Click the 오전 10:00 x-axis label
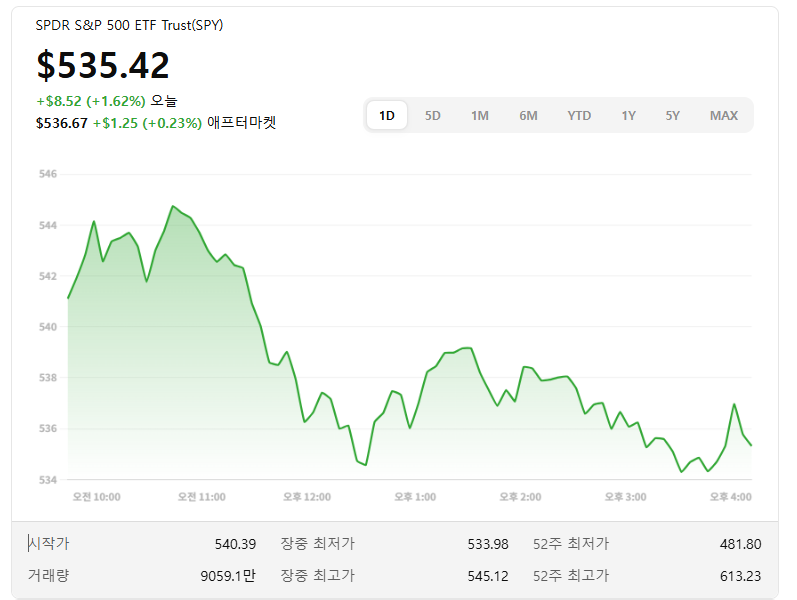 point(97,497)
